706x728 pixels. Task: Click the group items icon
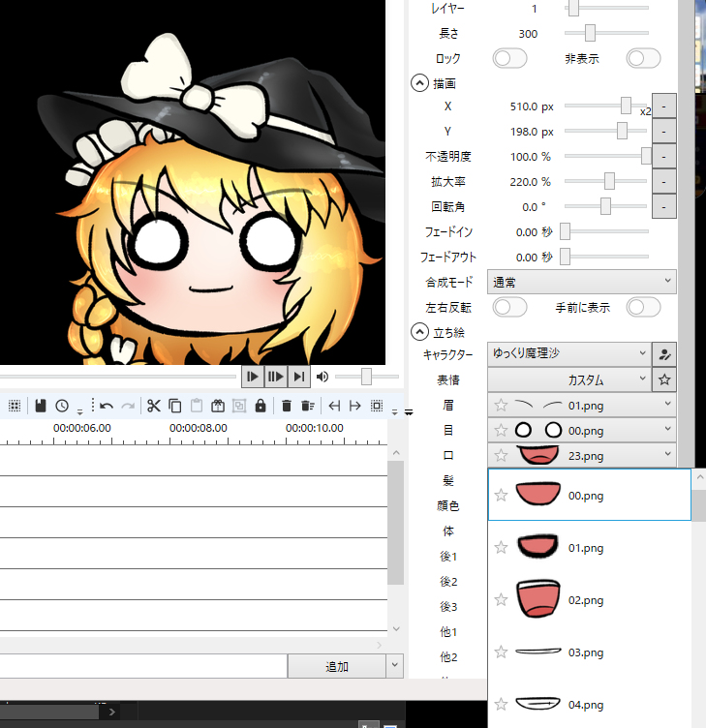click(x=239, y=406)
